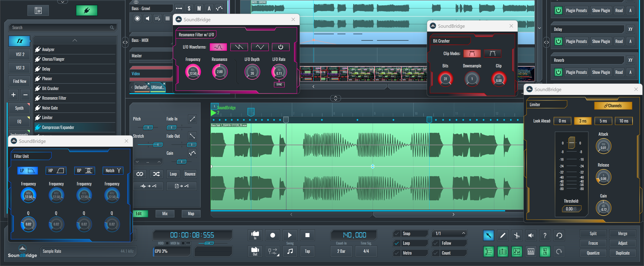Screen dimensions: 644x266
Task: Toggle LFO power button
Action: pos(280,47)
